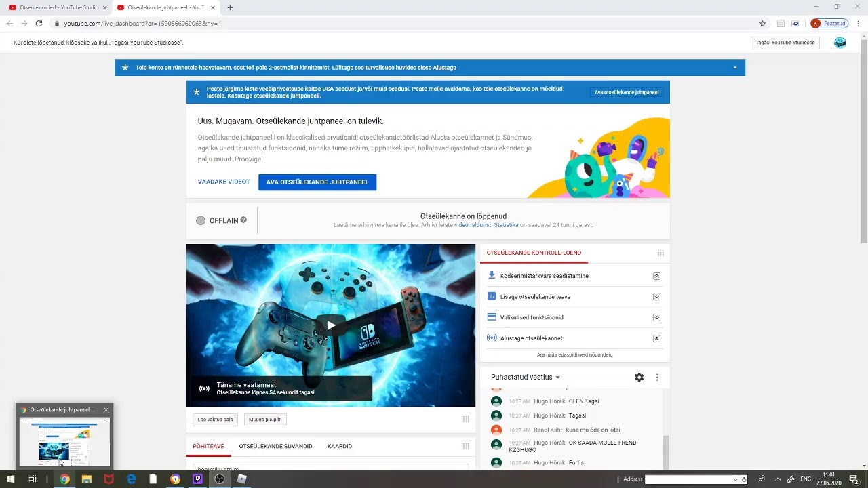Click small Ava otseülekande juhtpaneel banner button
The width and height of the screenshot is (868, 488).
point(627,92)
